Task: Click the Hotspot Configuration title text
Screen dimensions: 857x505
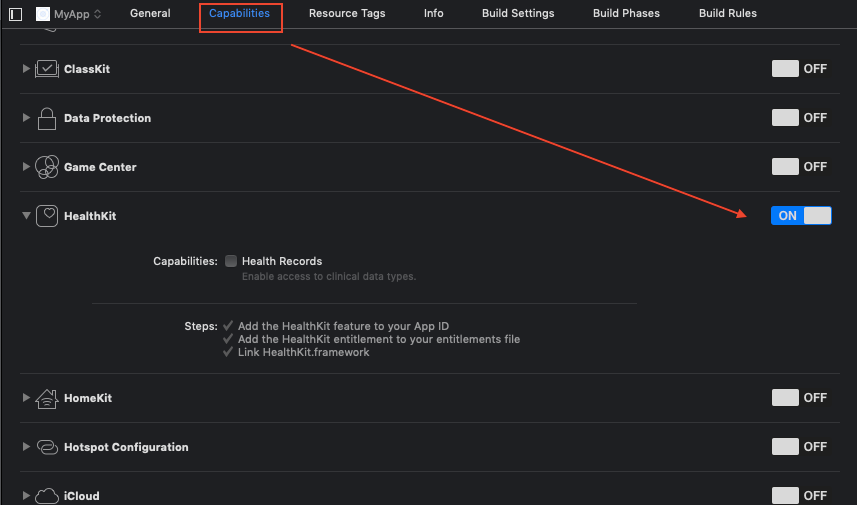Action: point(126,447)
